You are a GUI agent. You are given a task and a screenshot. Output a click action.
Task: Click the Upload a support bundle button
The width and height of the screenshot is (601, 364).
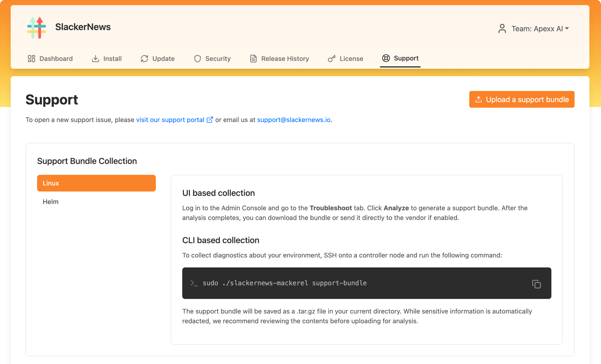click(x=522, y=99)
